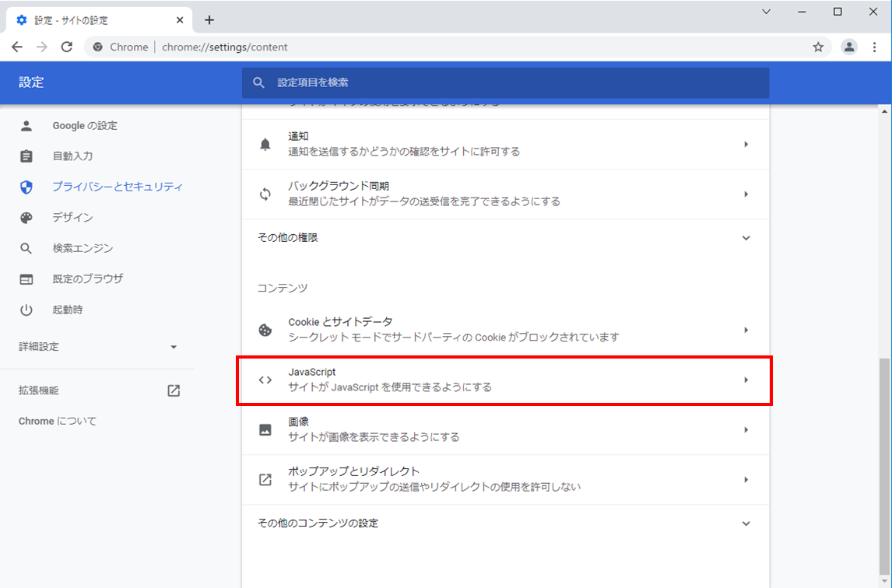Open the 通知 permission row title
Screen dimensions: 892x588
299,136
